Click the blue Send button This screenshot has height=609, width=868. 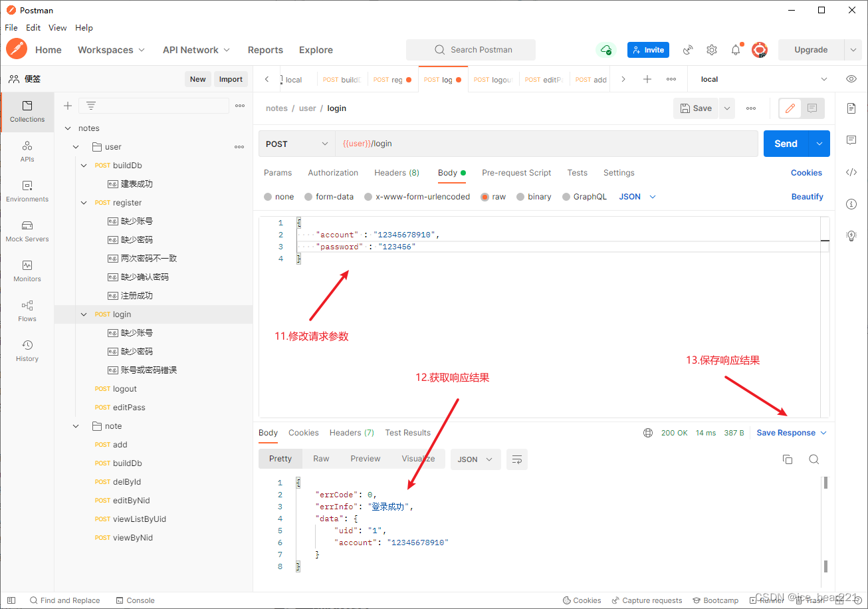[x=786, y=144]
